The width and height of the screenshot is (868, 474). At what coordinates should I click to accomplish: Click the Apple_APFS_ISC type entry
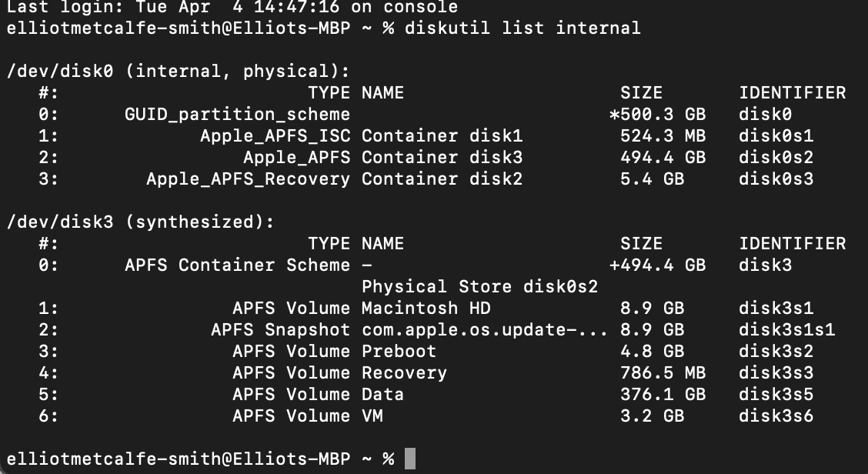[x=275, y=136]
